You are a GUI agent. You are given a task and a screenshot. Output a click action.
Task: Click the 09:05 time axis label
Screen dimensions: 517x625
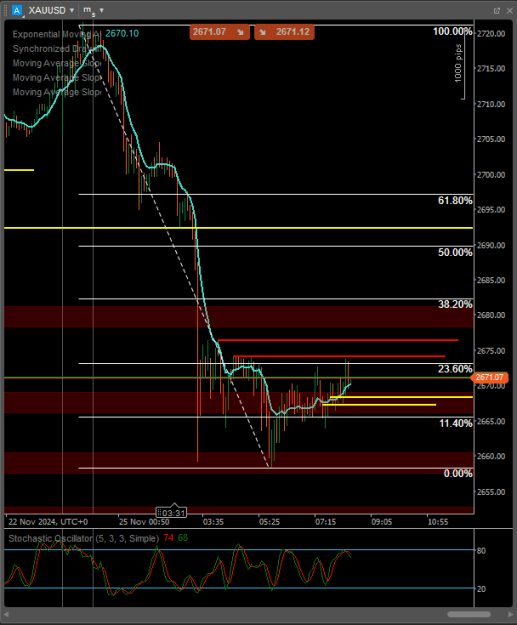tap(381, 522)
